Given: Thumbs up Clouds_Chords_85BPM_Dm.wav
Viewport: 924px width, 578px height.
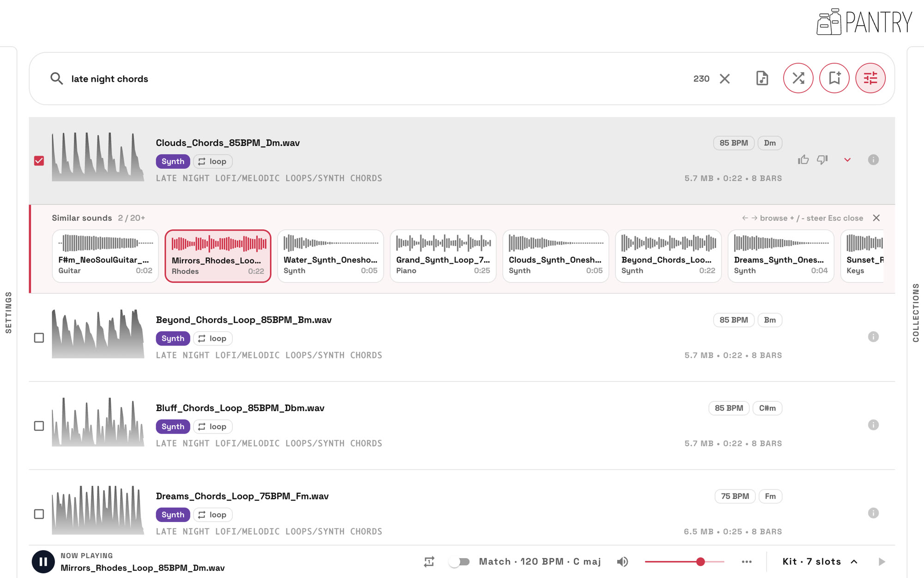Looking at the screenshot, I should click(x=803, y=160).
